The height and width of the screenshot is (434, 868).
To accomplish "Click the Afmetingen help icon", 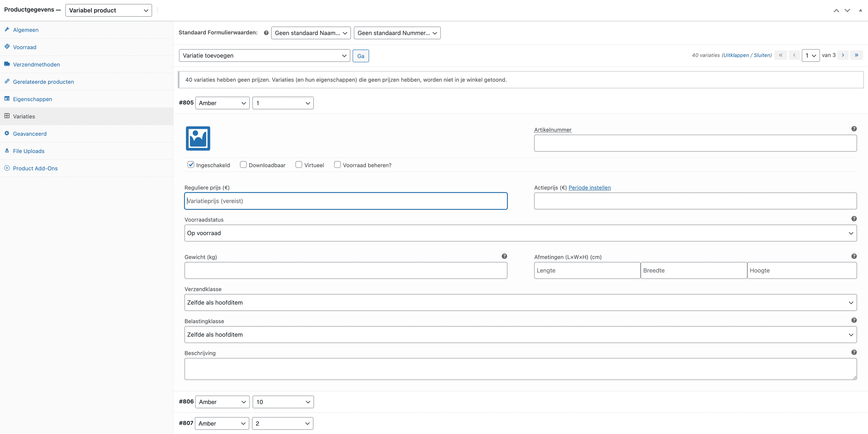I will coord(854,256).
